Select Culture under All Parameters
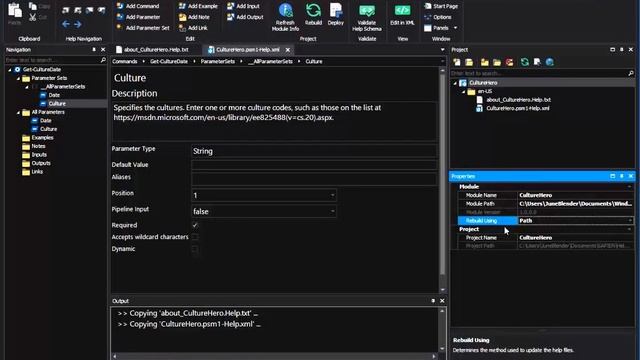This screenshot has width=640, height=360. (44, 129)
